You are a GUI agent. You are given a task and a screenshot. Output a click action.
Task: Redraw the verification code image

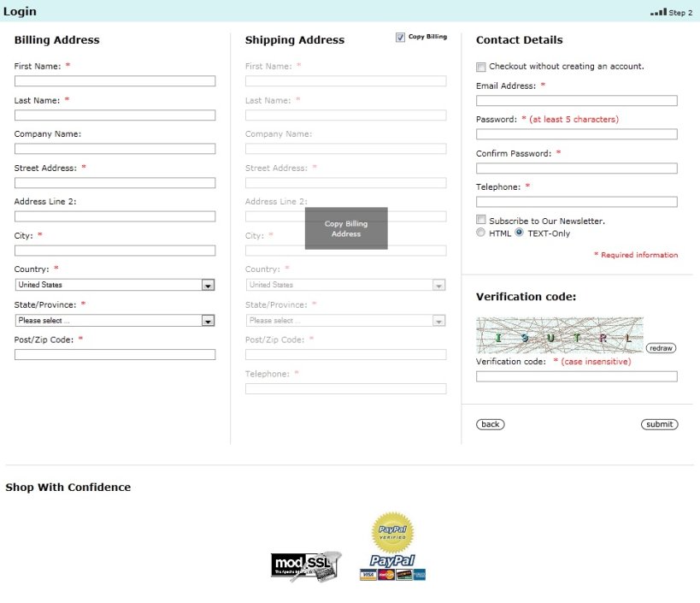click(x=662, y=347)
